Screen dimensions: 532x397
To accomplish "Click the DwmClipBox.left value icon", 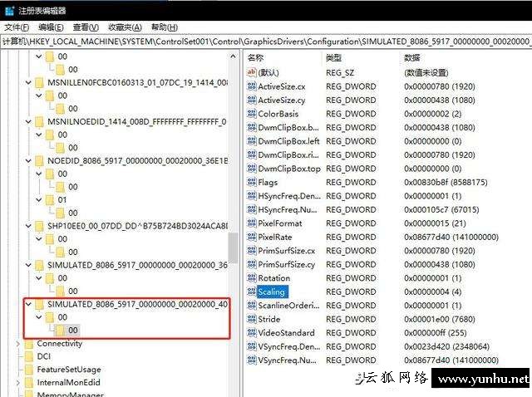I will [x=251, y=141].
